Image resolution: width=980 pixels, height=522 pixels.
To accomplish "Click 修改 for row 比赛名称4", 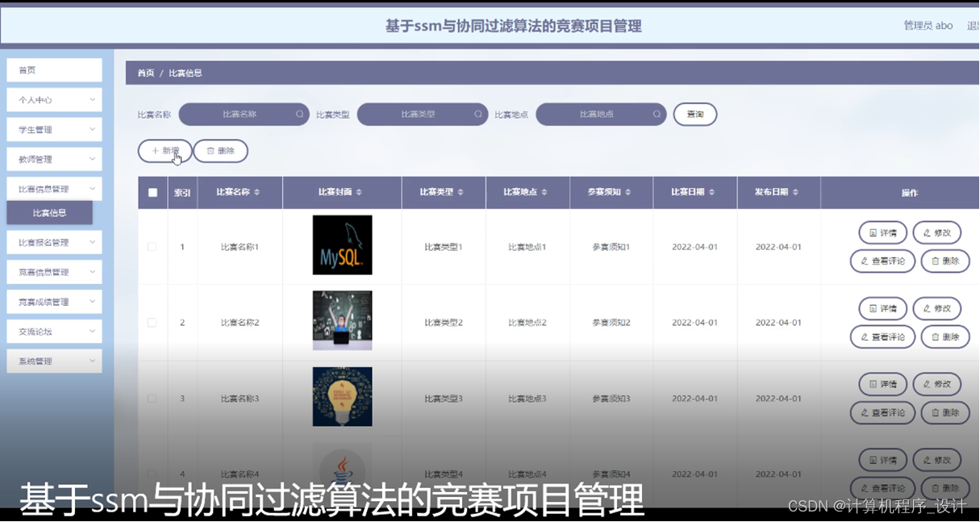I will click(x=937, y=460).
